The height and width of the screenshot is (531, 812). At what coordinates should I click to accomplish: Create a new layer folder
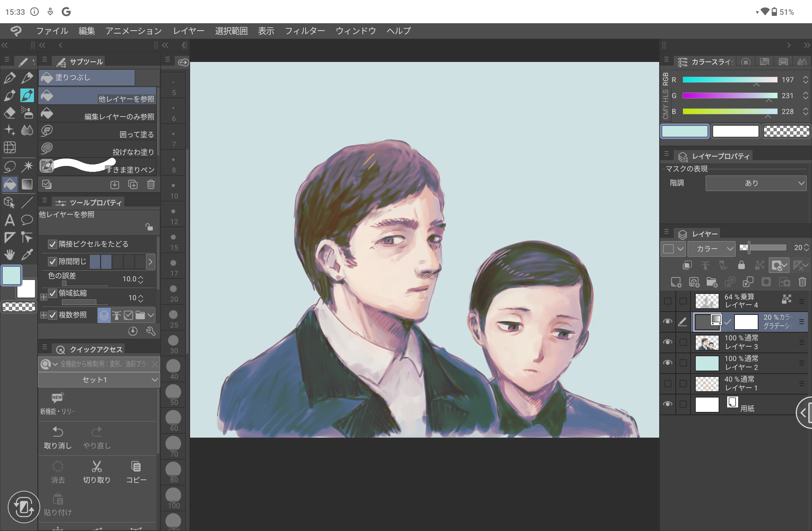712,282
